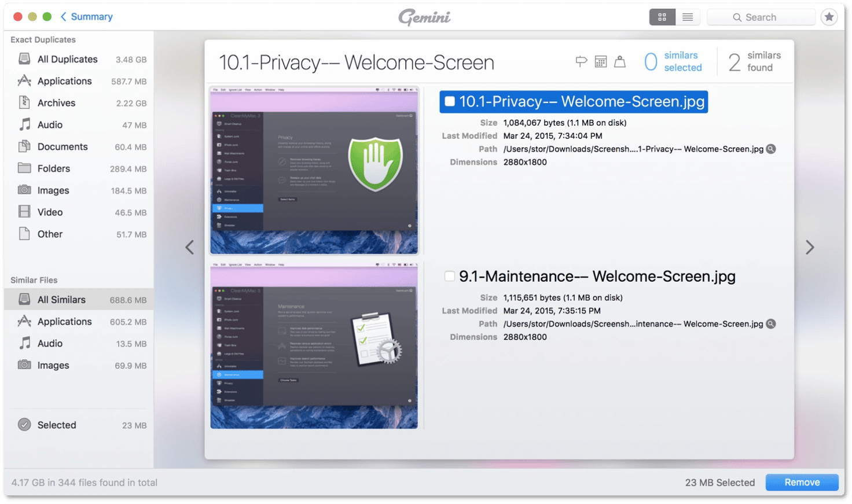The height and width of the screenshot is (504, 852).
Task: Click the 688.6 MB value for All Similars
Action: point(128,300)
